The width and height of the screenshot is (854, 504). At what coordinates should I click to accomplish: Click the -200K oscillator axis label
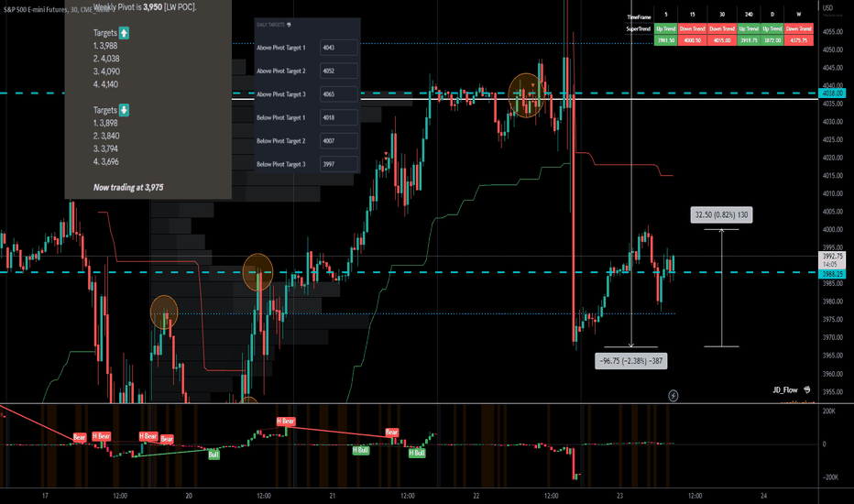click(830, 477)
